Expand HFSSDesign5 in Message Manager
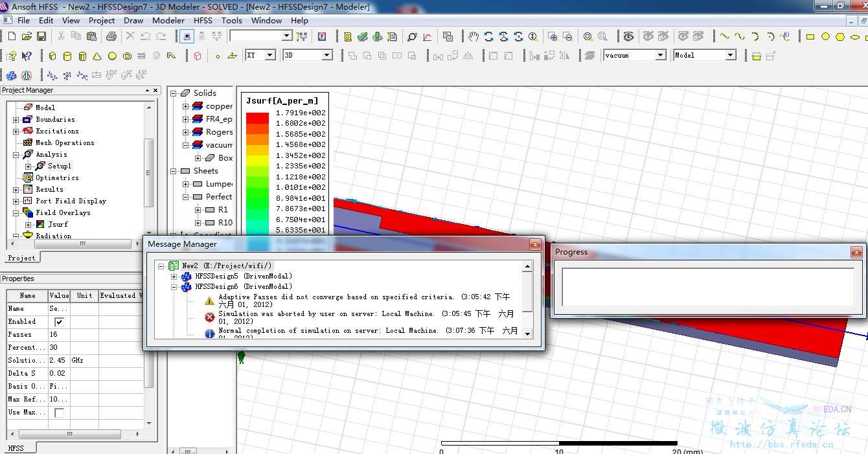868x454 pixels. [174, 277]
